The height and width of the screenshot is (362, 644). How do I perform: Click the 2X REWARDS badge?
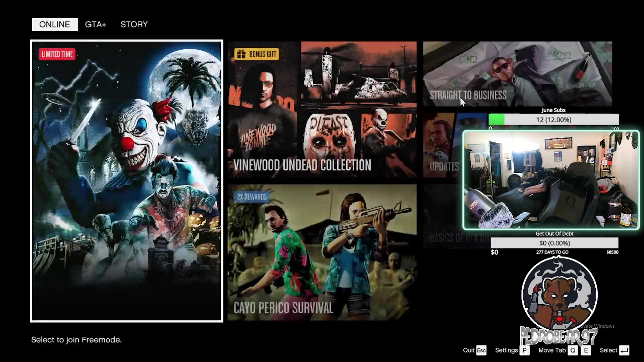[x=252, y=197]
